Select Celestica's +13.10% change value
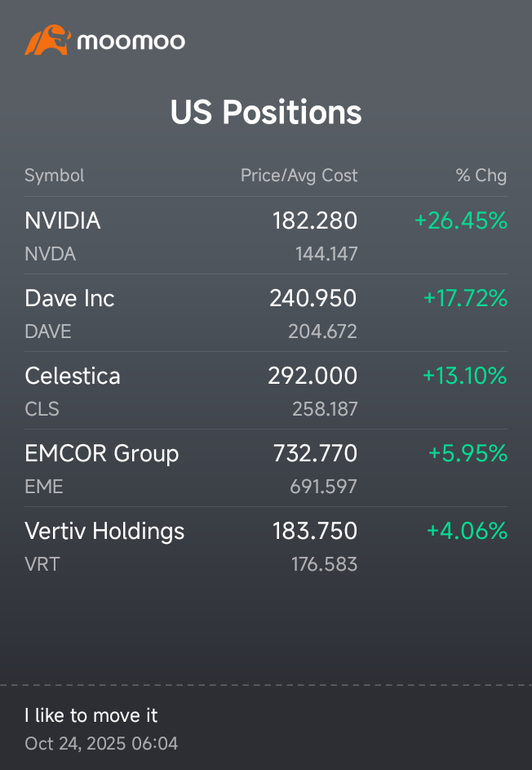This screenshot has height=770, width=532. tap(465, 376)
